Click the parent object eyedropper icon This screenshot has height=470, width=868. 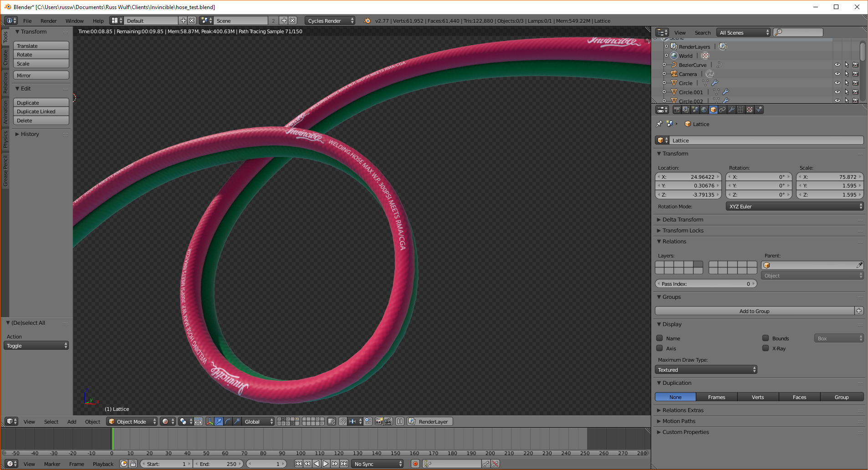pyautogui.click(x=859, y=265)
